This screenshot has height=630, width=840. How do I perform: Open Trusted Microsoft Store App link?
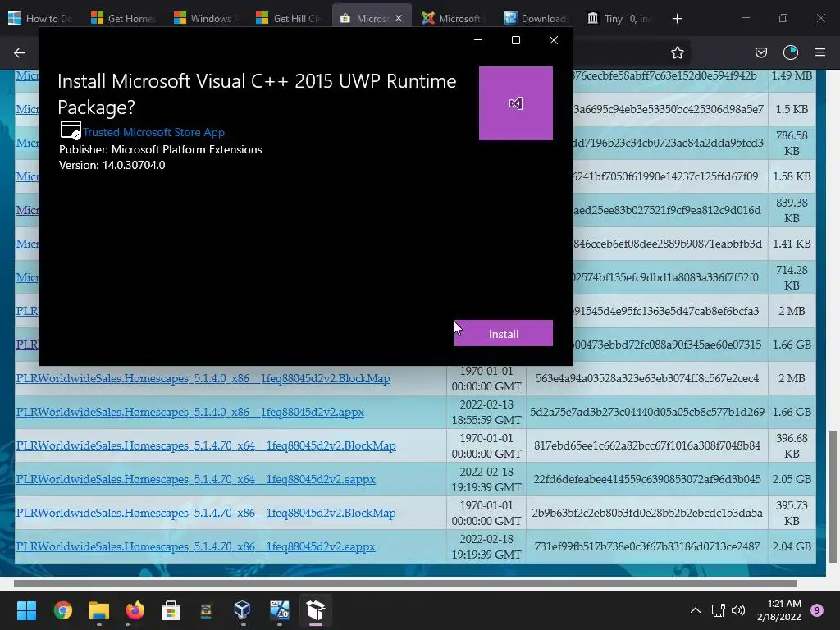[153, 132]
